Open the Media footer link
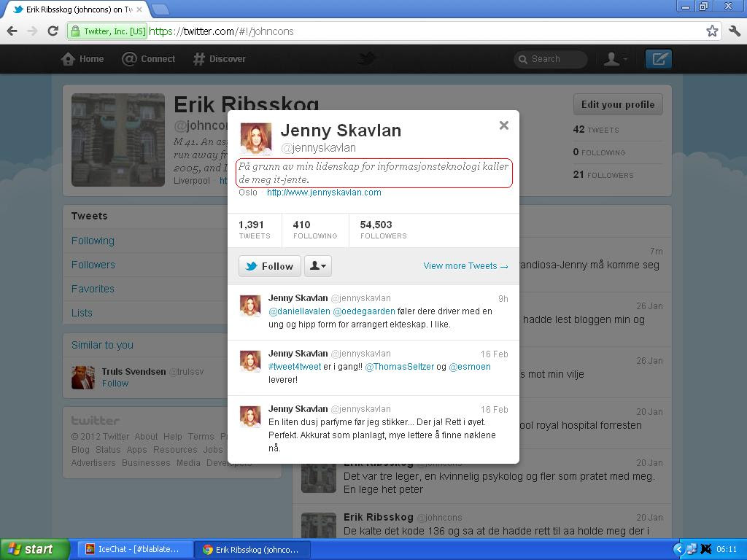 coord(188,463)
